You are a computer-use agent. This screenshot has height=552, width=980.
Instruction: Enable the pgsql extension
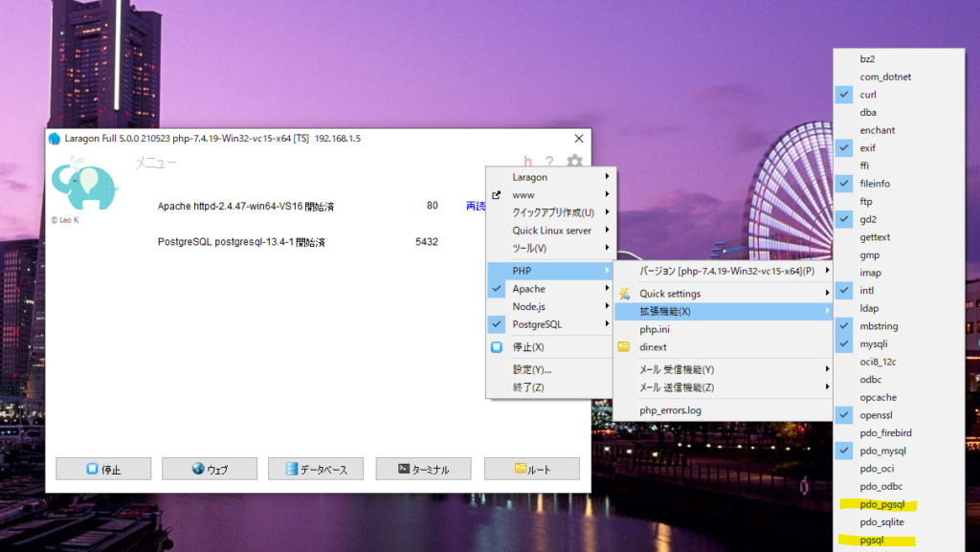(x=899, y=541)
